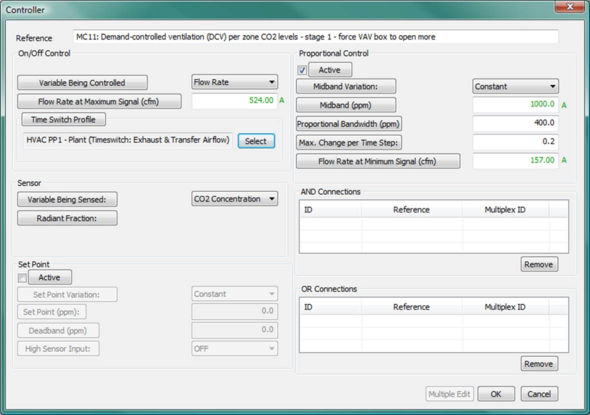Open the Flow Rate dropdown
The width and height of the screenshot is (590, 415).
pyautogui.click(x=234, y=82)
